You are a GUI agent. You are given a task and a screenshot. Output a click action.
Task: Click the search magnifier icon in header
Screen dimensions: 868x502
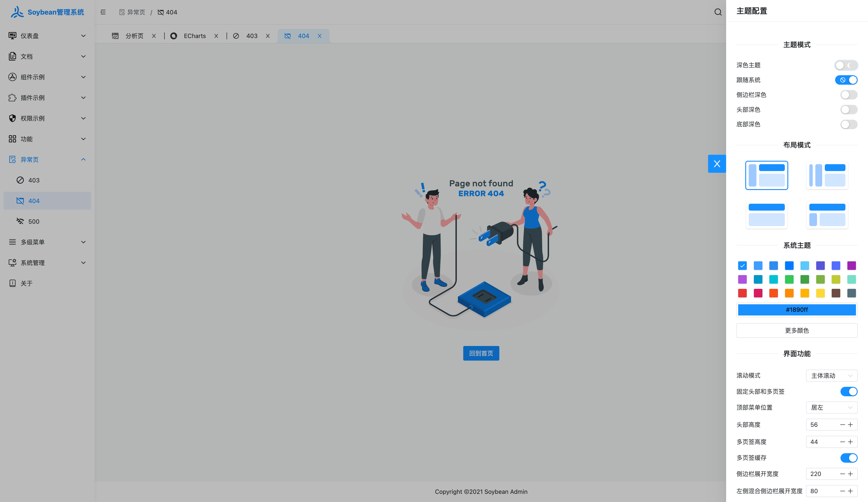718,12
